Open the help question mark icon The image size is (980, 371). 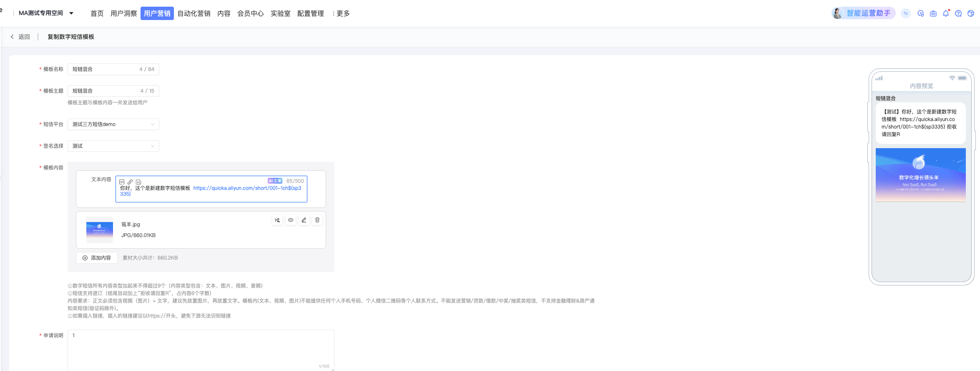click(x=958, y=13)
